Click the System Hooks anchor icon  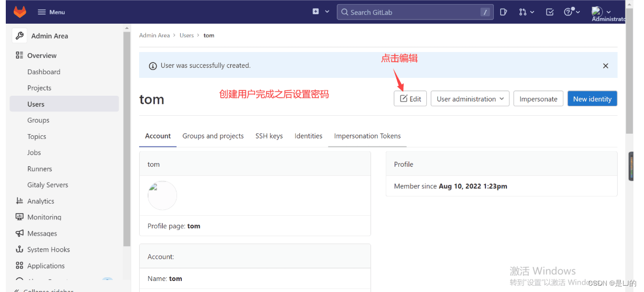point(19,249)
